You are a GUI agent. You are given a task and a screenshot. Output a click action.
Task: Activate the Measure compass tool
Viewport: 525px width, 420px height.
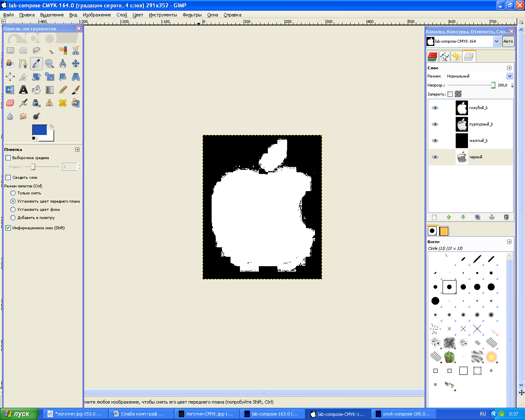click(63, 64)
